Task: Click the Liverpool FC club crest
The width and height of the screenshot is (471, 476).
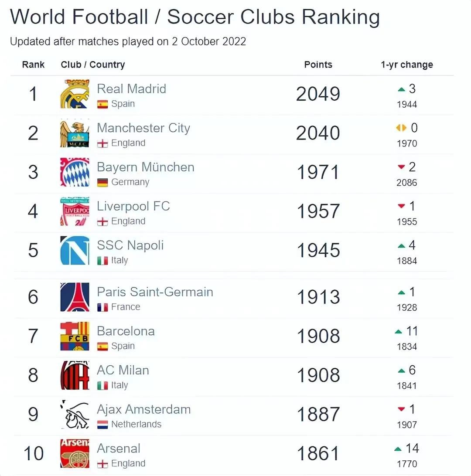Action: (x=75, y=211)
